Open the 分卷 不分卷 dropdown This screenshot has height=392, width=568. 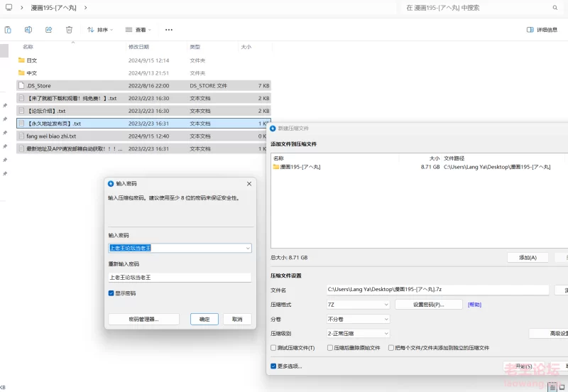point(357,319)
